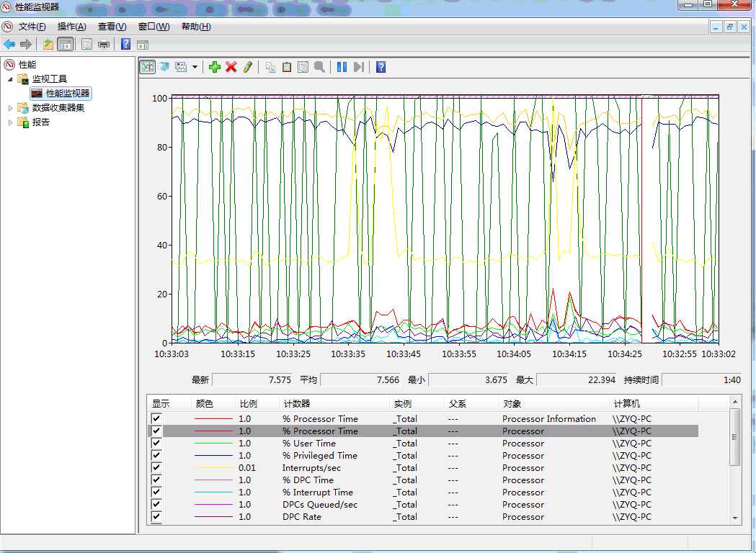Sort by the 比例 column header
Screen dimensions: 756x553
point(249,404)
